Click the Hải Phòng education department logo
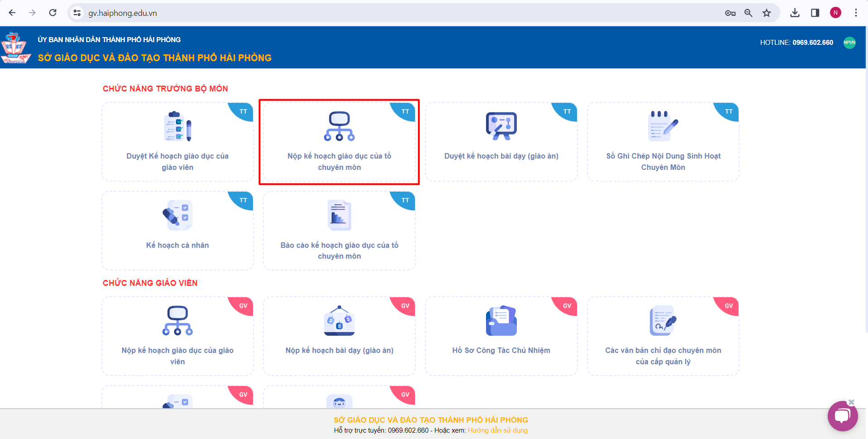The height and width of the screenshot is (439, 868). [15, 48]
